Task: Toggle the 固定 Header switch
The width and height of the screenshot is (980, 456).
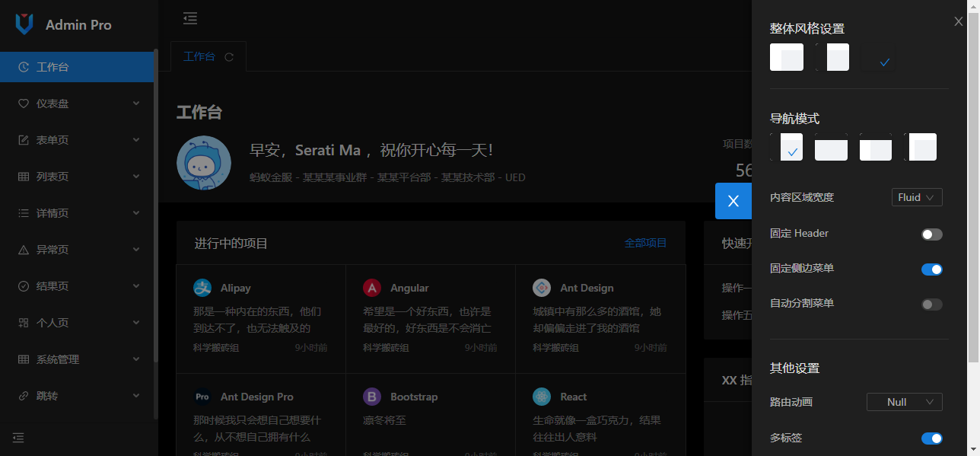Action: click(932, 234)
